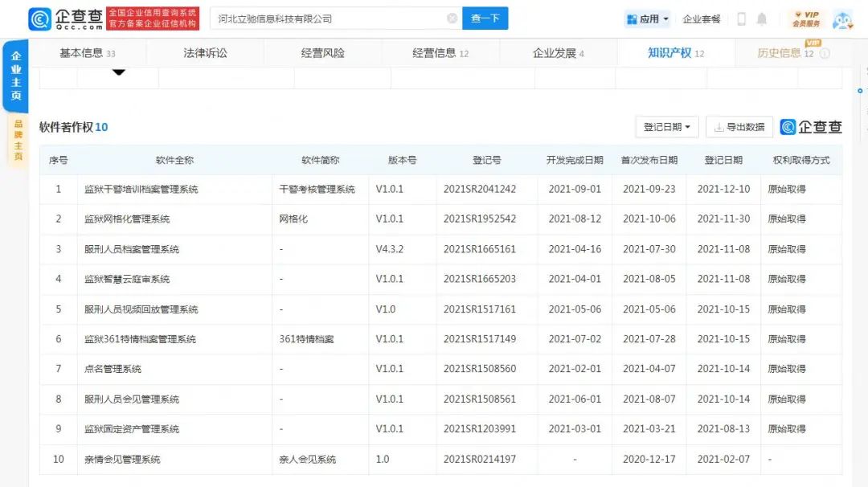Clear the search box with the X icon
Screen dimensions: 868x487
(452, 18)
